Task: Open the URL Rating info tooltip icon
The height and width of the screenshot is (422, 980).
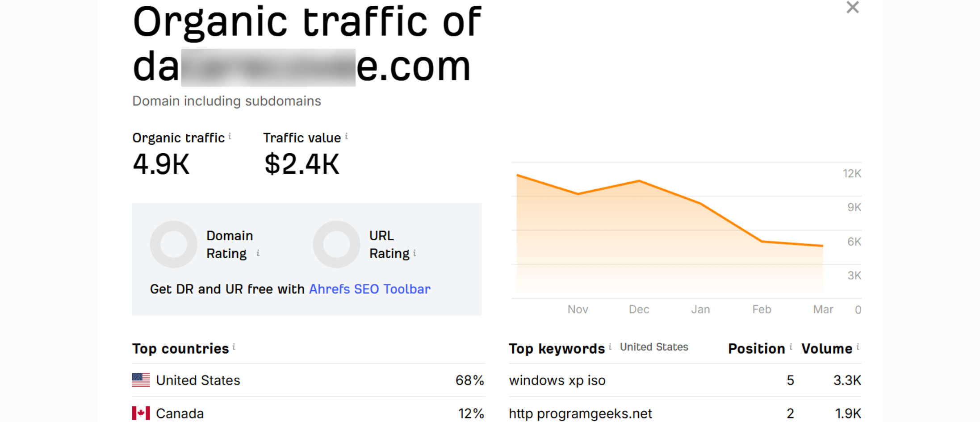Action: pos(415,253)
